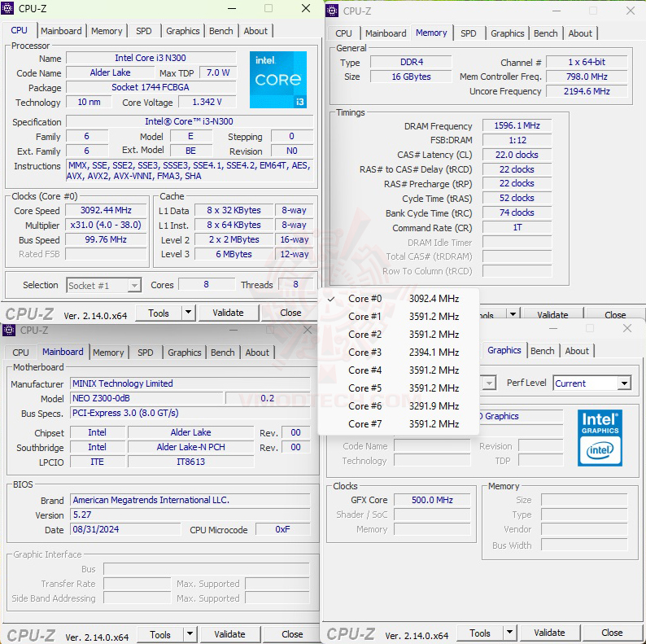Click the Model field NEO Z300-0dB

coord(146,398)
